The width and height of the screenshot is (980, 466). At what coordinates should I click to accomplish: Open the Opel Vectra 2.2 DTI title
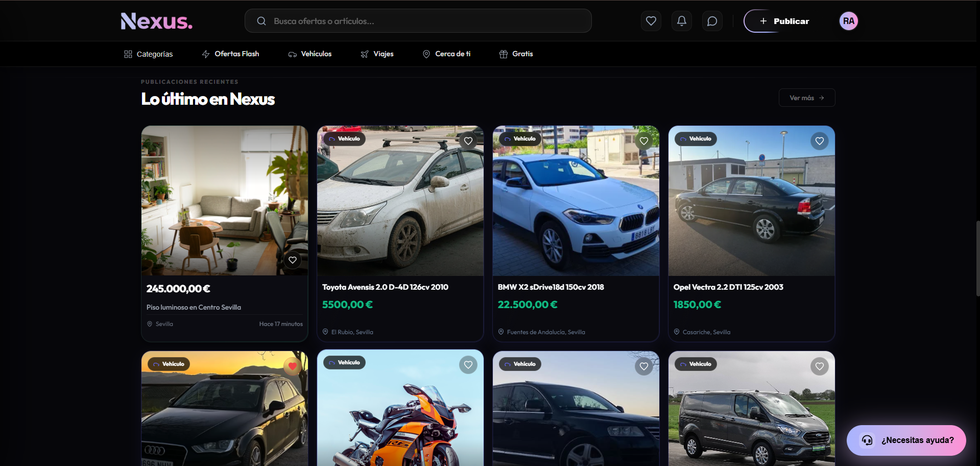(728, 287)
